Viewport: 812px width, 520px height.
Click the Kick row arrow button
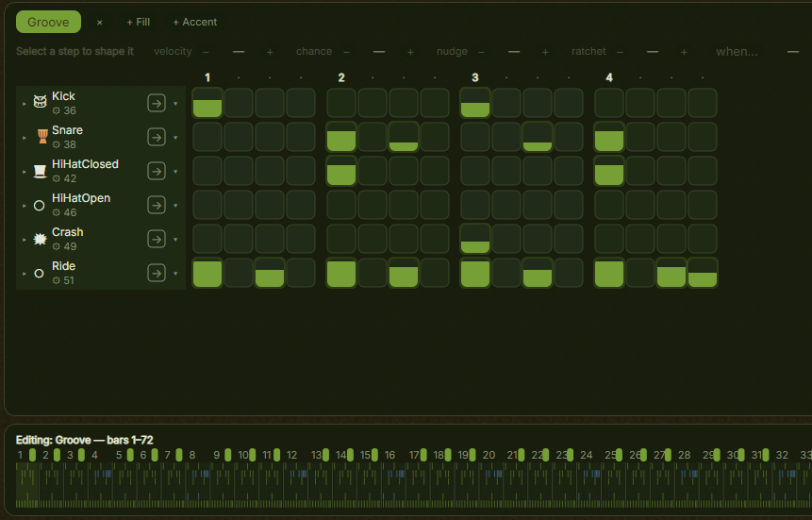157,103
